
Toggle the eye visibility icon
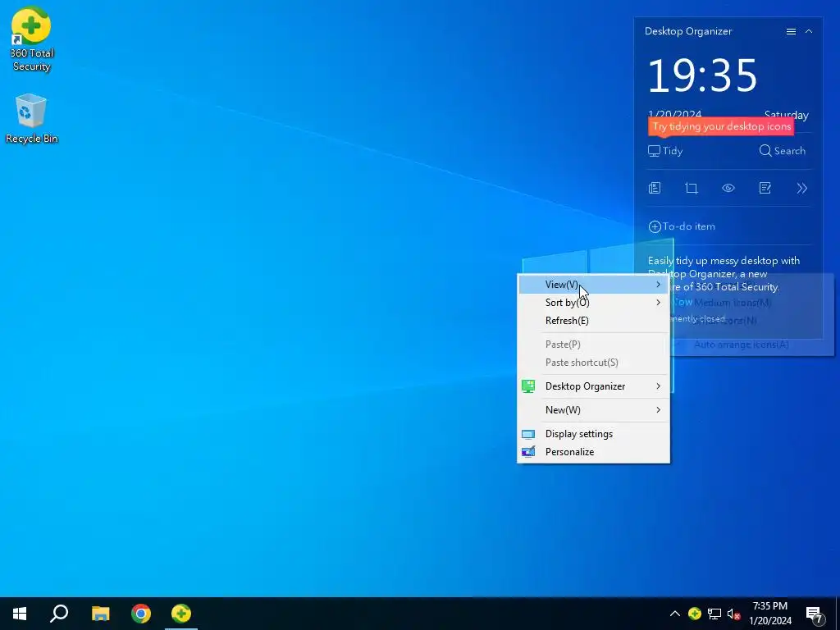click(x=728, y=188)
